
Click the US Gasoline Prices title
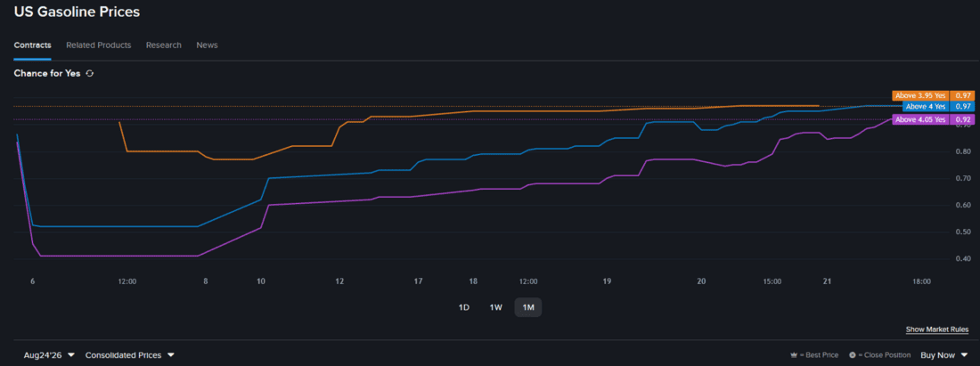click(x=77, y=12)
